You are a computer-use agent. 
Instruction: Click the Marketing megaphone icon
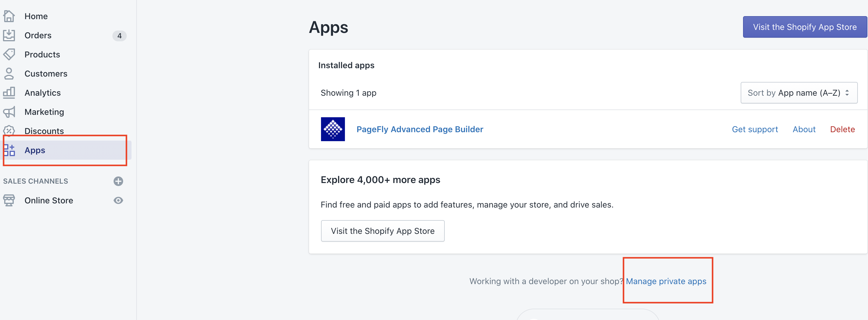coord(9,112)
